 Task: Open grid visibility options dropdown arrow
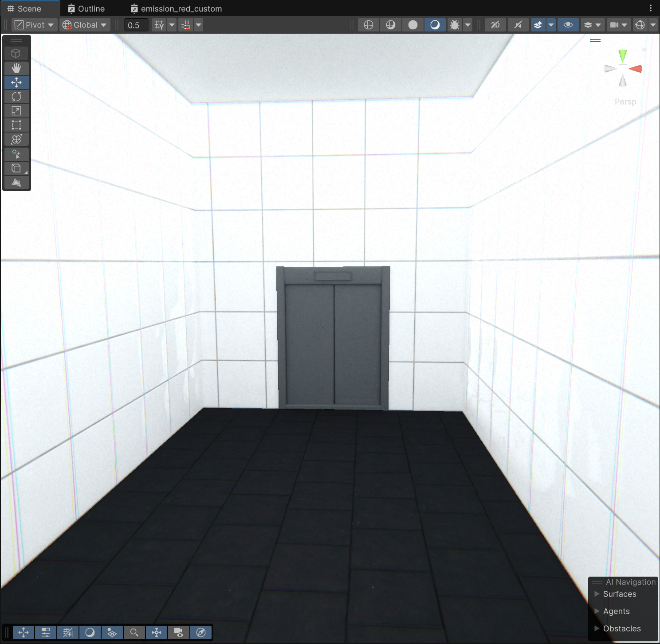(172, 25)
